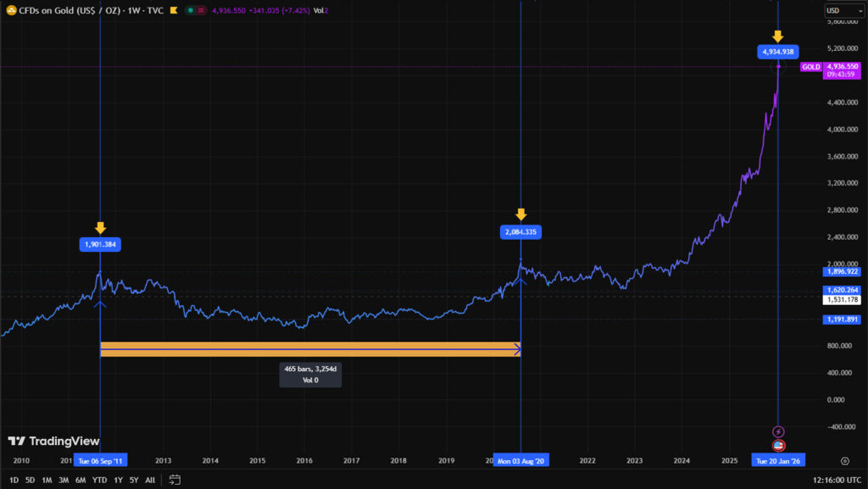Click the red data-mode indicator in the pill
Viewport: 868px width, 489px height.
(x=201, y=10)
